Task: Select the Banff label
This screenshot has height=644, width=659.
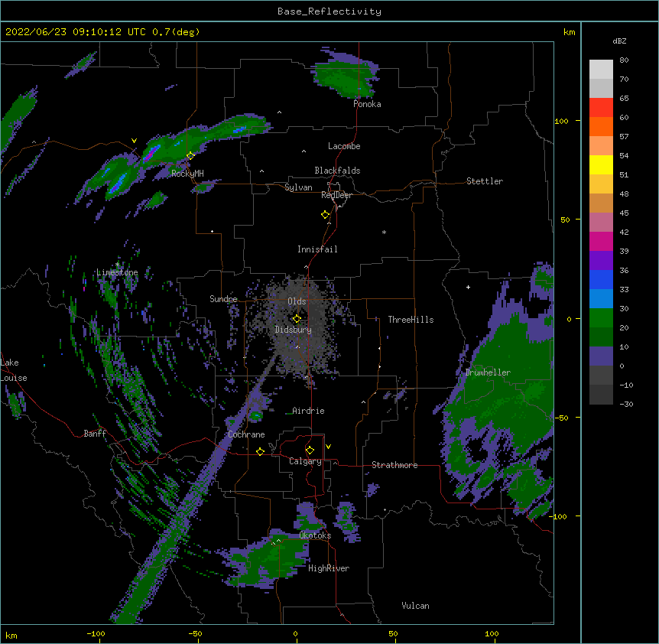Action: tap(95, 434)
